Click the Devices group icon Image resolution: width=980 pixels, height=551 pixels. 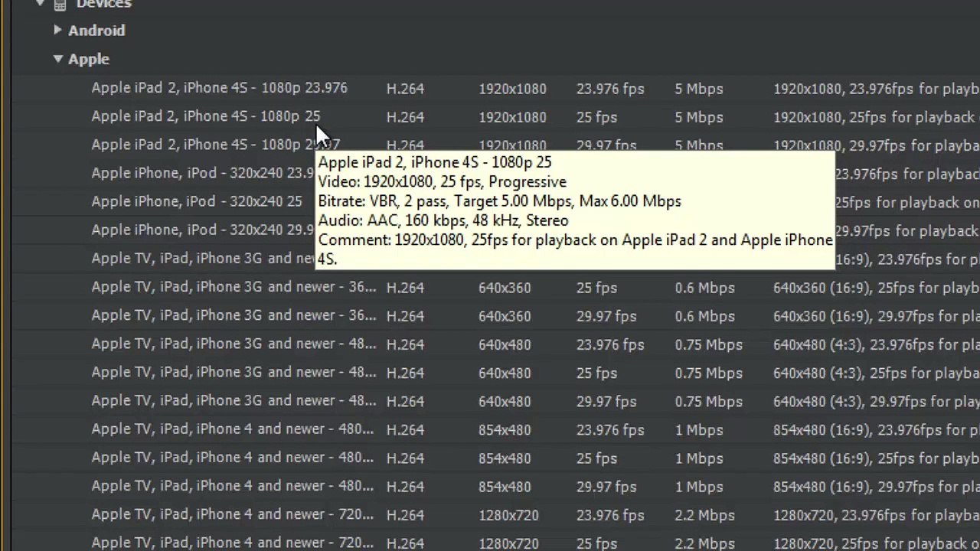click(x=60, y=5)
